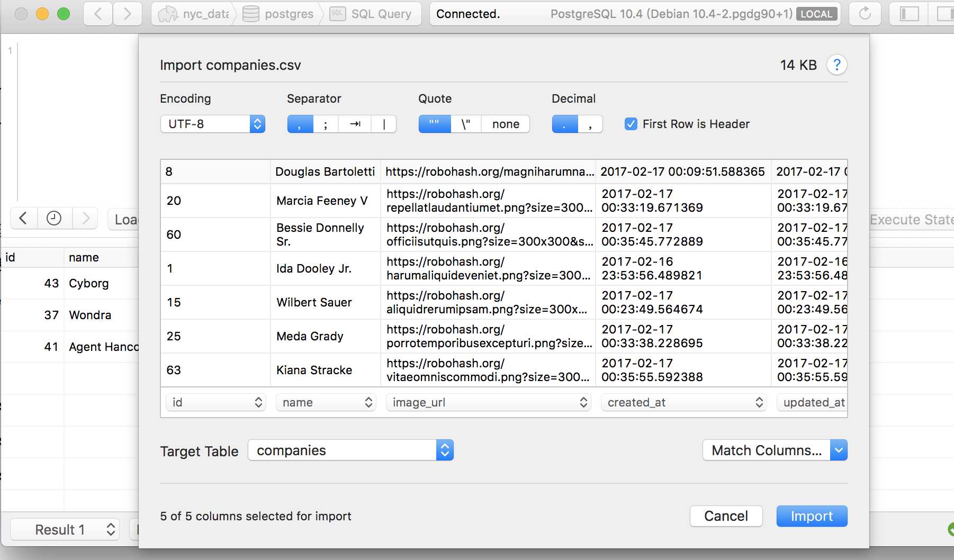Click preview cell with id 25
The height and width of the screenshot is (560, 954).
tap(215, 336)
